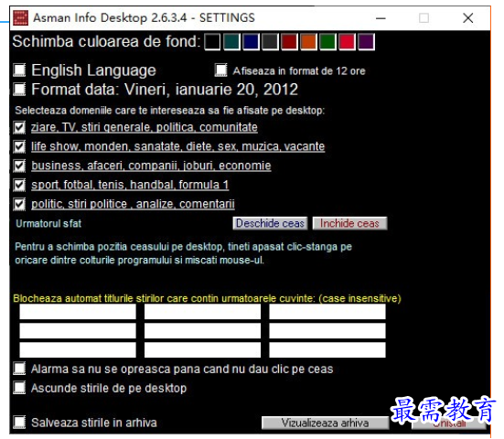The height and width of the screenshot is (439, 504).
Task: Focus right blocked-word field in bottom row
Action: (327, 350)
